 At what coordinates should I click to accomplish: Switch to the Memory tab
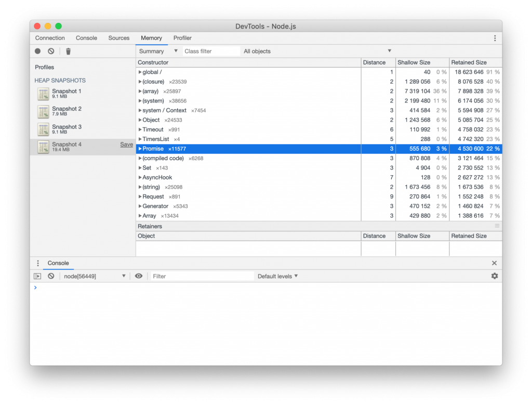coord(151,38)
